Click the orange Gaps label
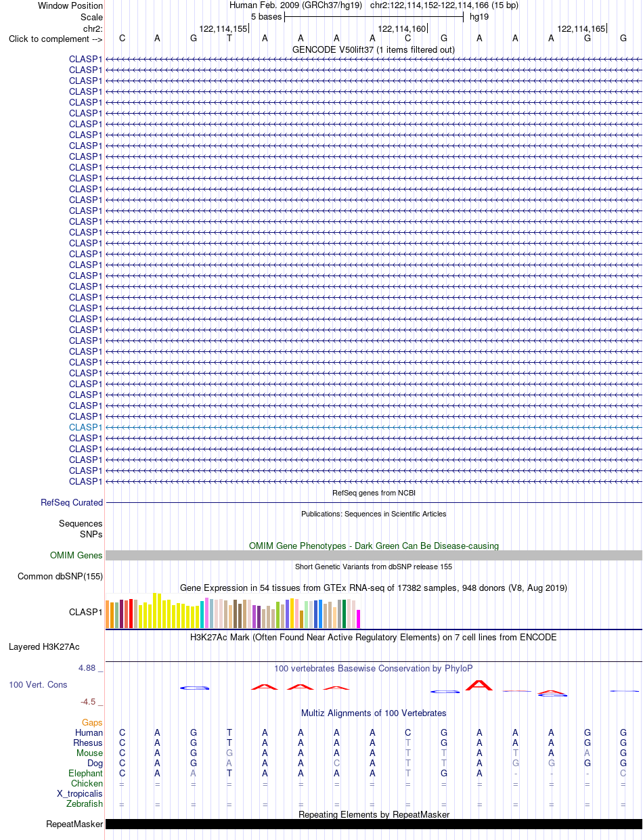Screen dimensions: 643x840 tap(92, 722)
